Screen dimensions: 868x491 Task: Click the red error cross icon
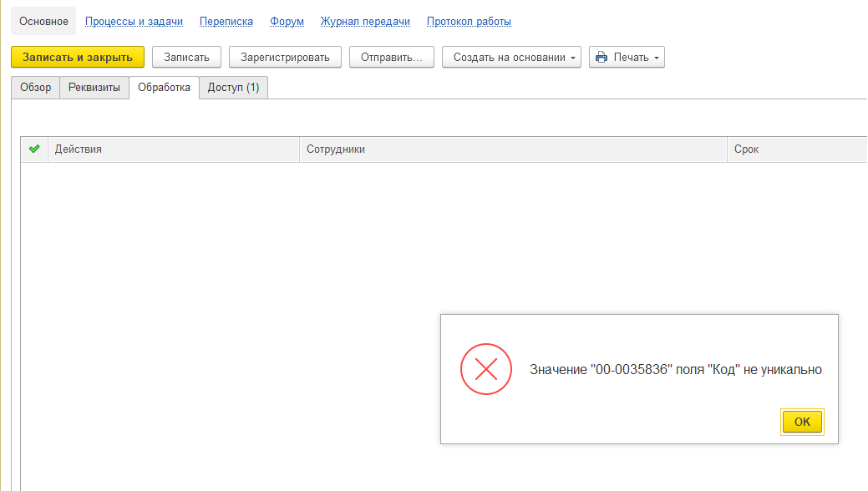tap(485, 371)
